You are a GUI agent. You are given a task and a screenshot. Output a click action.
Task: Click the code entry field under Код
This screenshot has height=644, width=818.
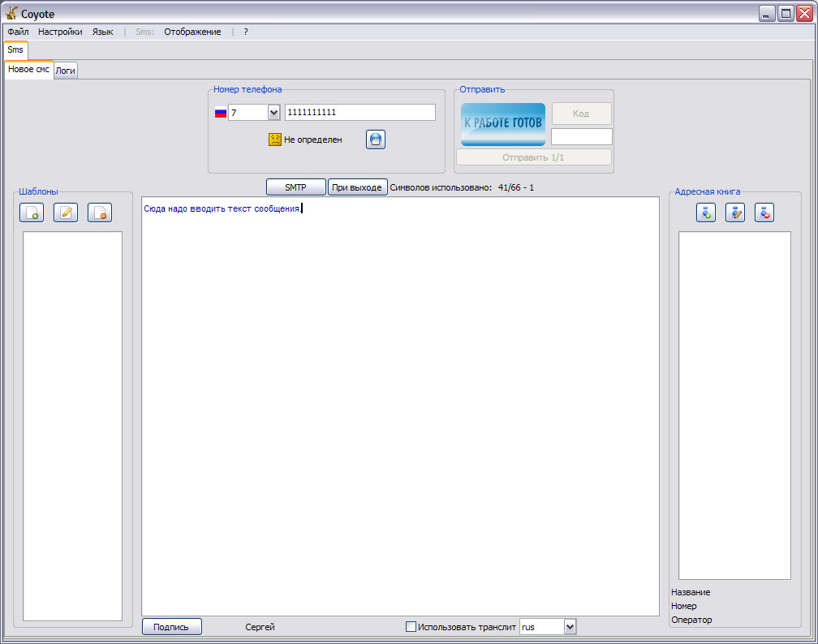[582, 136]
